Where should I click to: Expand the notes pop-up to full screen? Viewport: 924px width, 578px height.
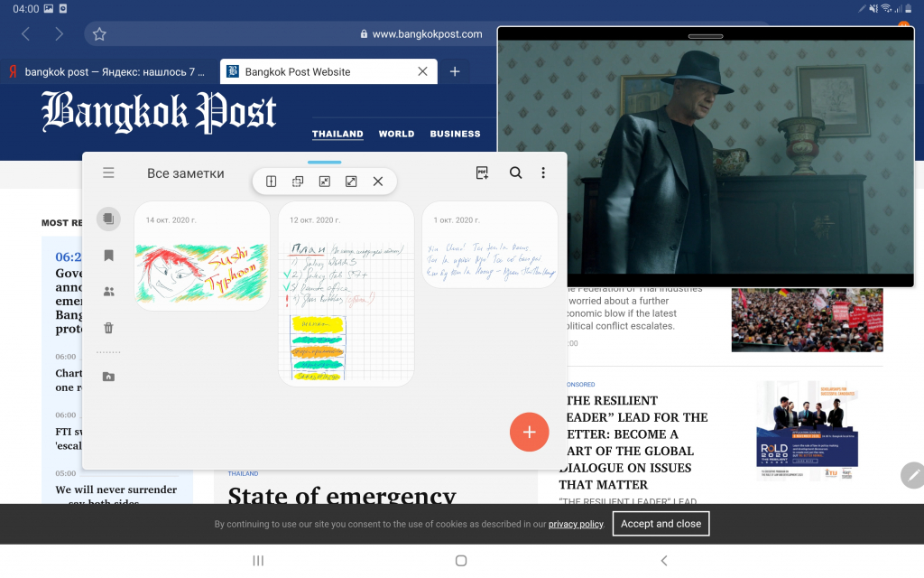351,182
